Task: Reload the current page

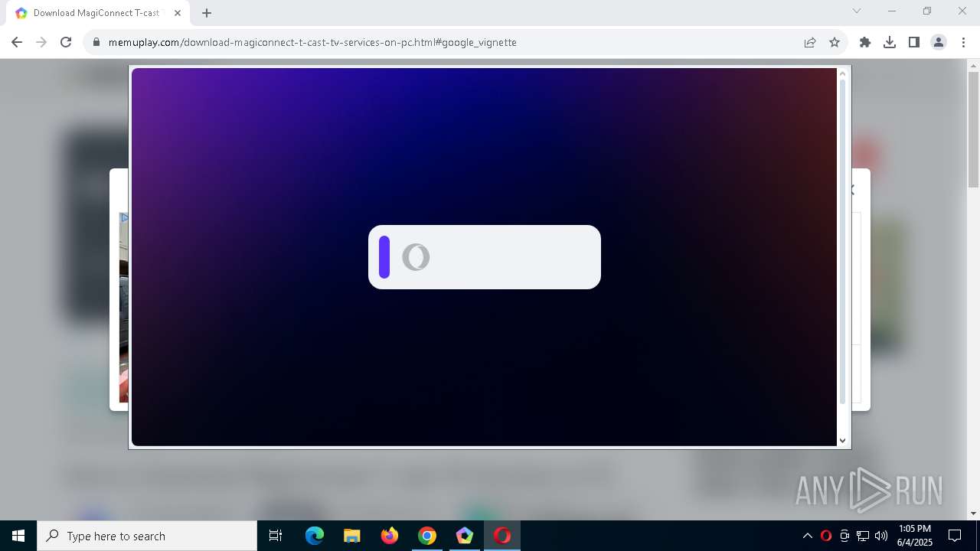Action: coord(66,42)
